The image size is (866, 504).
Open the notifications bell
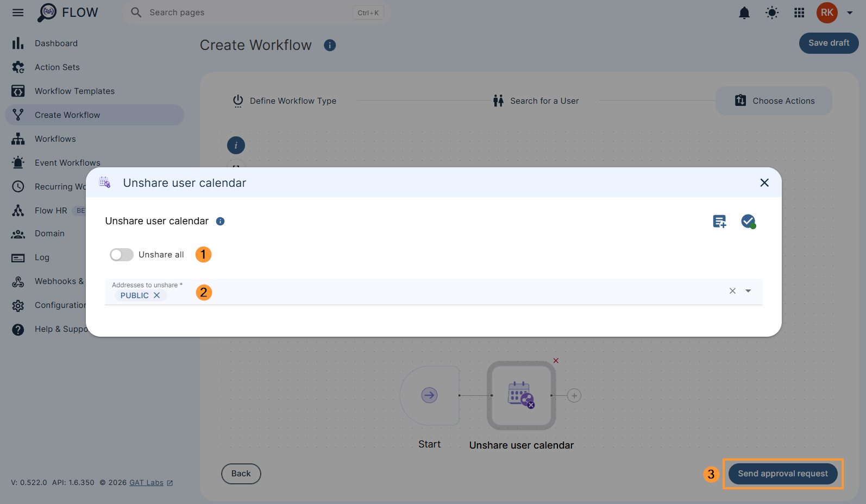[744, 12]
